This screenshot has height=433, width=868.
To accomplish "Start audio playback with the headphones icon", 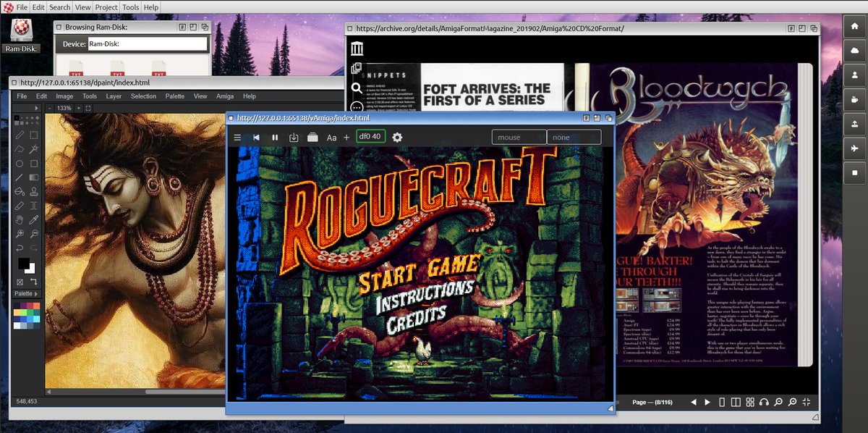I will (764, 401).
